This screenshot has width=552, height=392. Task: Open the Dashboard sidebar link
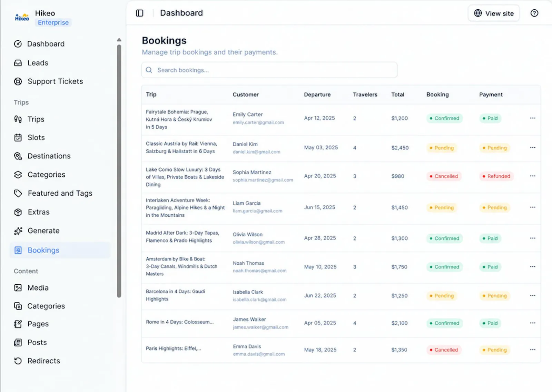click(x=39, y=44)
